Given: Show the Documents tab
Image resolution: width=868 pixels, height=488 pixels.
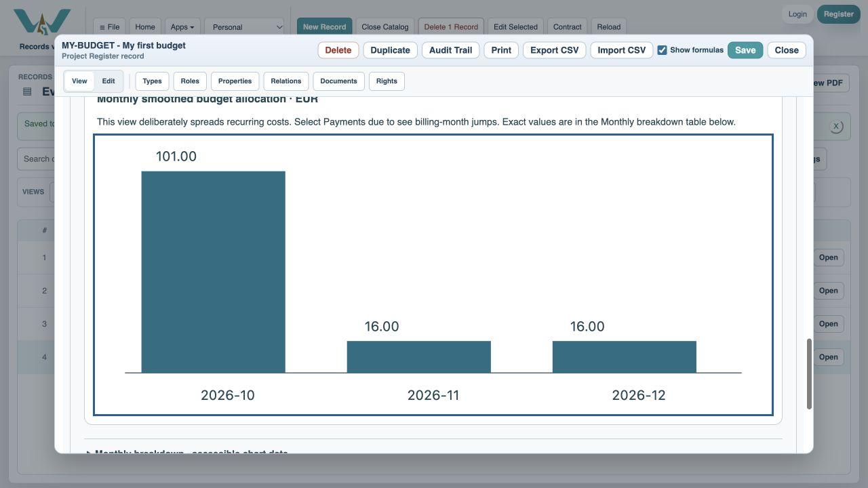Looking at the screenshot, I should [338, 81].
